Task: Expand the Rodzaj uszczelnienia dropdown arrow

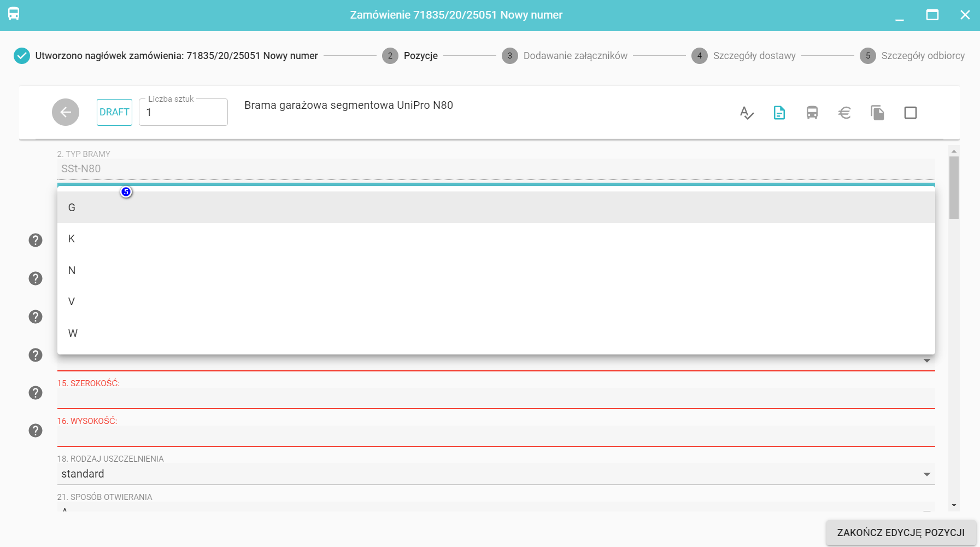Action: click(926, 474)
